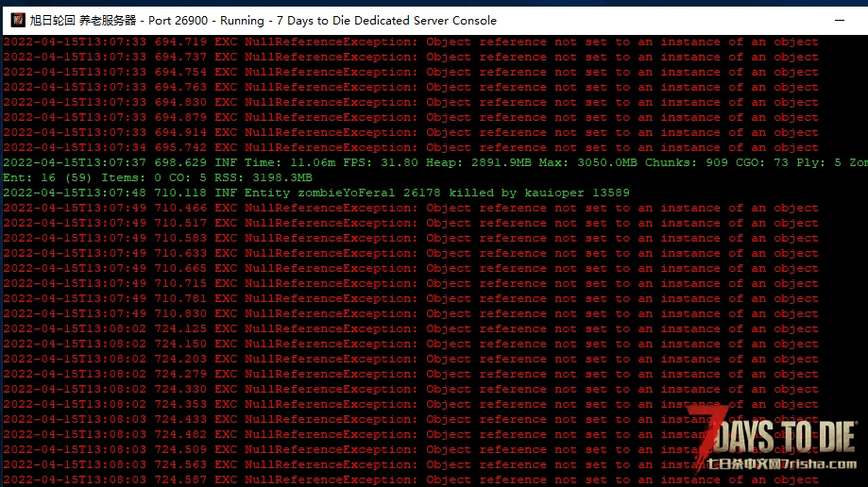Select the log line with timestamp 724.330

coord(411,389)
